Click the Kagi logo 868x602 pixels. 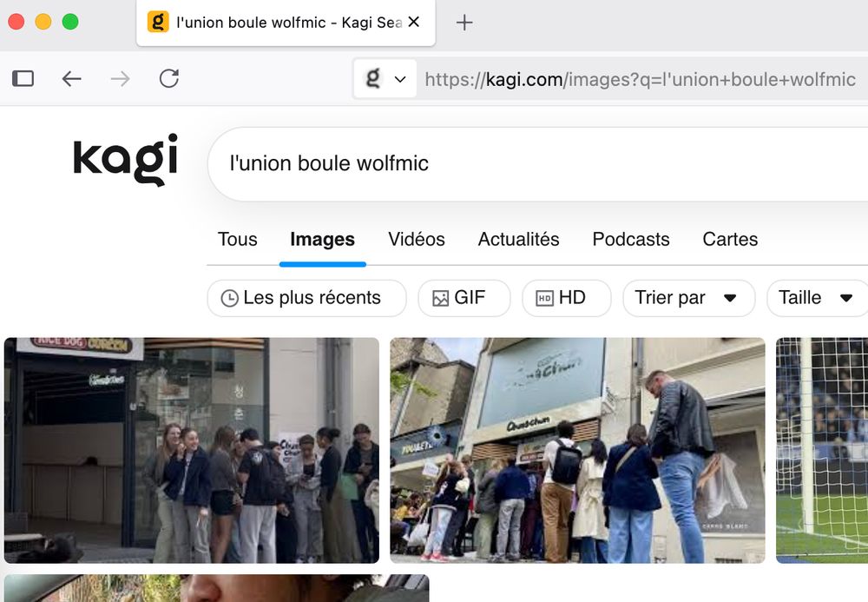(124, 161)
